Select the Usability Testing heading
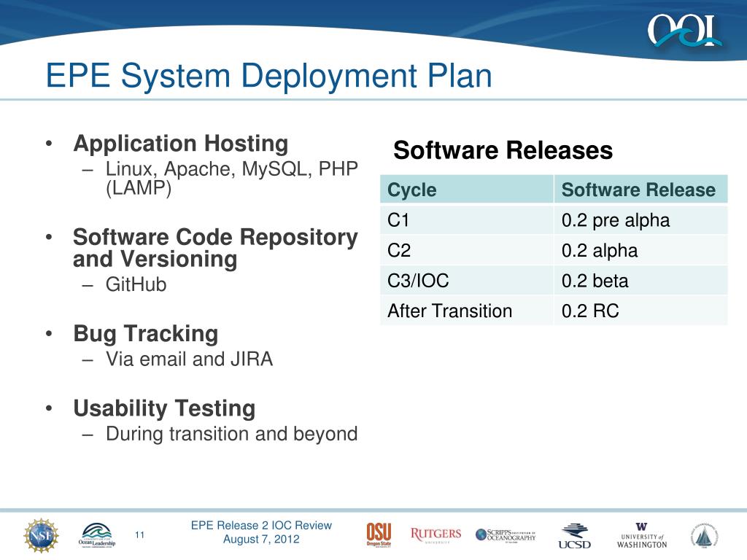 coord(164,408)
